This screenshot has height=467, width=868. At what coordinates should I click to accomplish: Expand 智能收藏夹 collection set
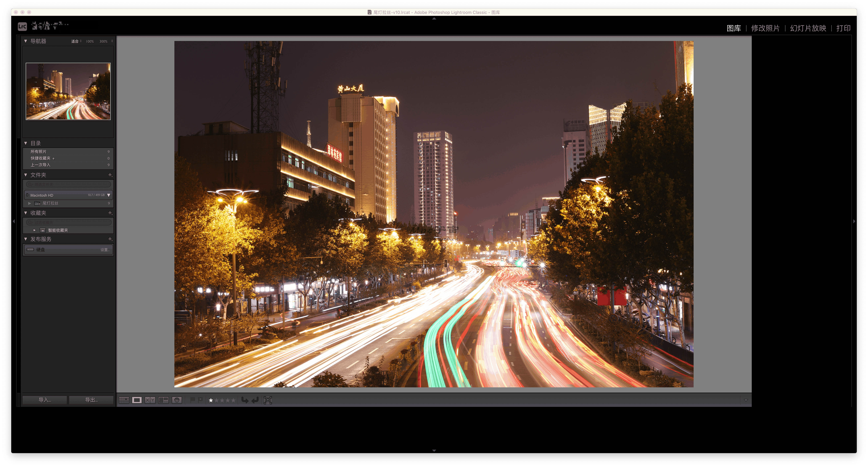tap(34, 230)
